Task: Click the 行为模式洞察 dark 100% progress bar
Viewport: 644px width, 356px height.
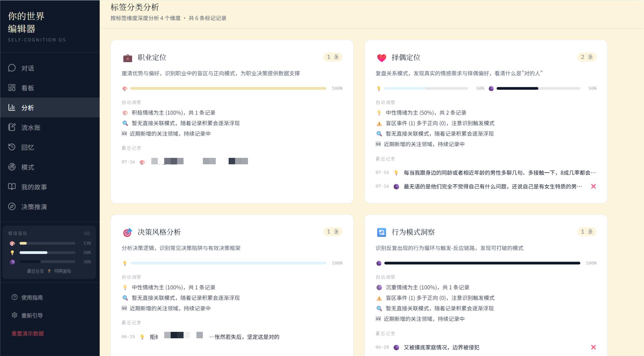Action: 482,263
